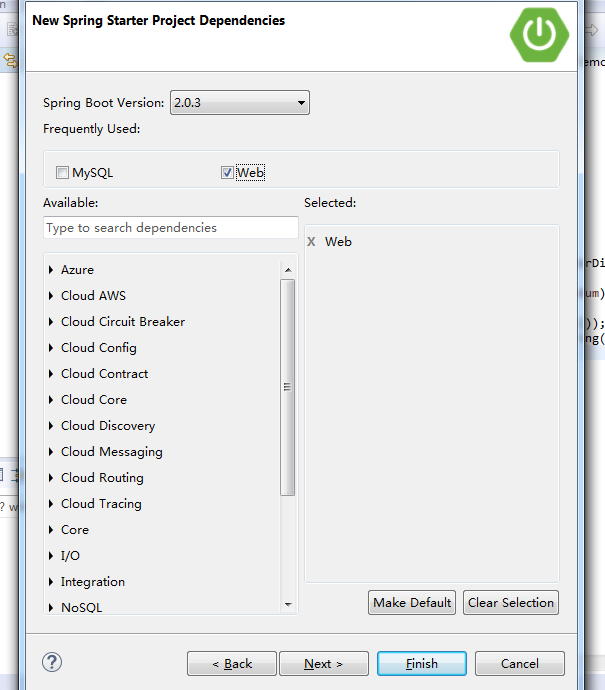Expand the Cloud Discovery category
The image size is (605, 690).
tap(51, 426)
